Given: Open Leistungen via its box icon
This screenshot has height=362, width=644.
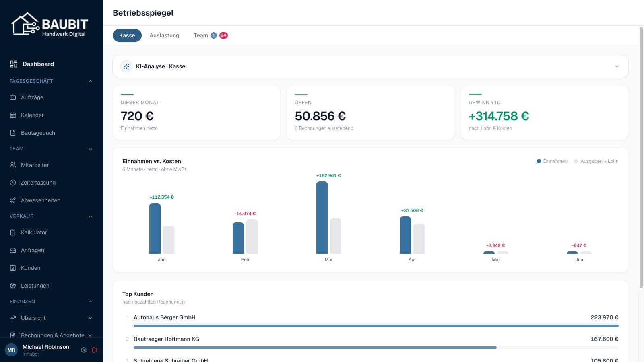Looking at the screenshot, I should point(13,286).
